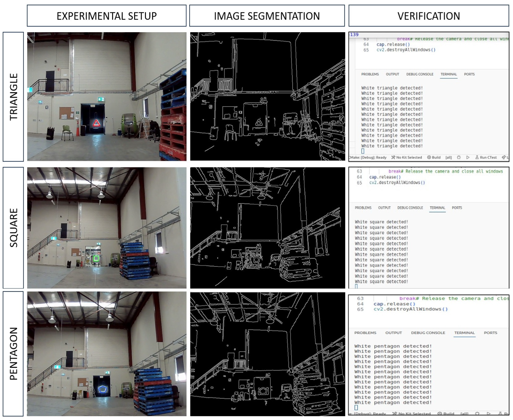This screenshot has width=513, height=420.
Task: Switch to OUTPUT tab in square panel
Action: tap(384, 208)
